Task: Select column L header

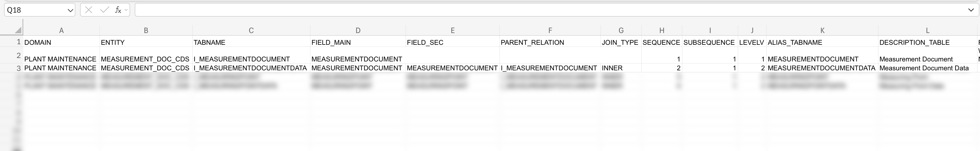Action: coord(928,30)
